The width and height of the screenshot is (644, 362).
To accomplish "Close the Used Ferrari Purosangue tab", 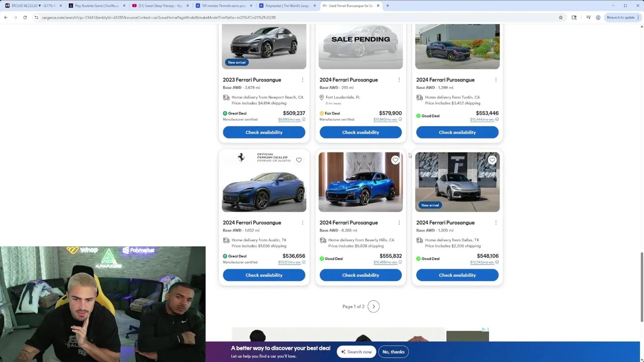I will (x=378, y=6).
